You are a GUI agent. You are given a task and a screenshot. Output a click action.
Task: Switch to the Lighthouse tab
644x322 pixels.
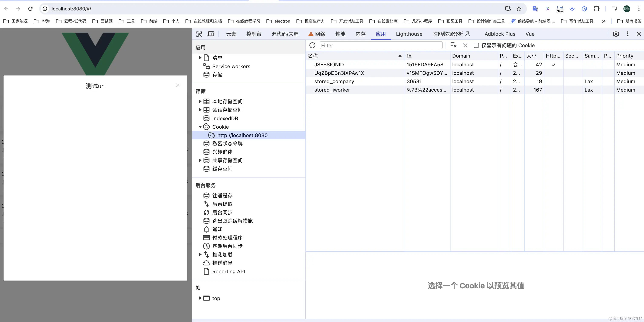pos(409,34)
